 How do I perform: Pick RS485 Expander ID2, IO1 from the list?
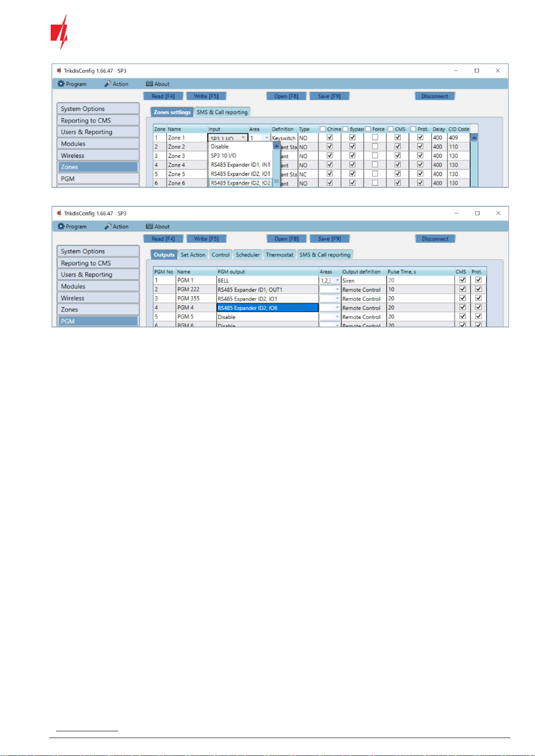pyautogui.click(x=241, y=174)
